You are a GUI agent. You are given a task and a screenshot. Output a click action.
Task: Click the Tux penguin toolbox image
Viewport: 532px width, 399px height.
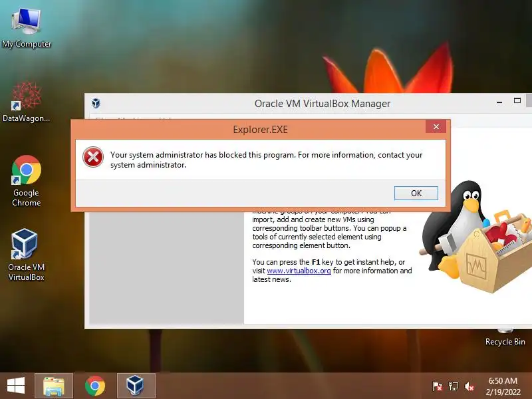click(x=476, y=236)
